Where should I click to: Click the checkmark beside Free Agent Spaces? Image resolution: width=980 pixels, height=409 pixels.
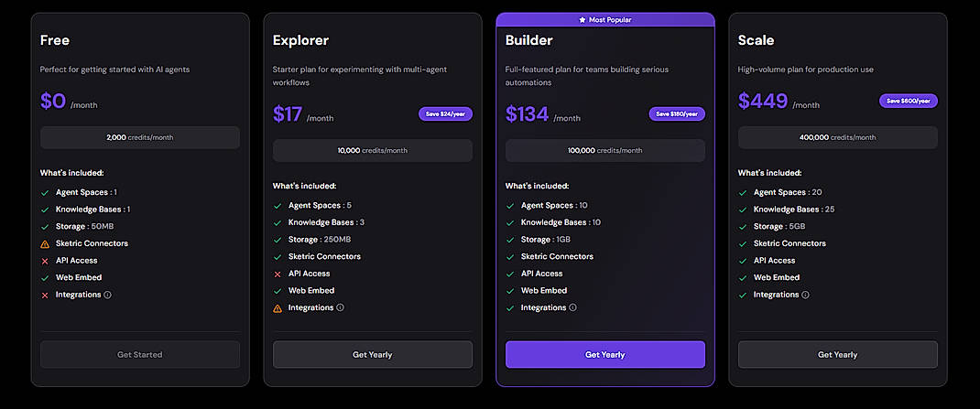click(45, 193)
